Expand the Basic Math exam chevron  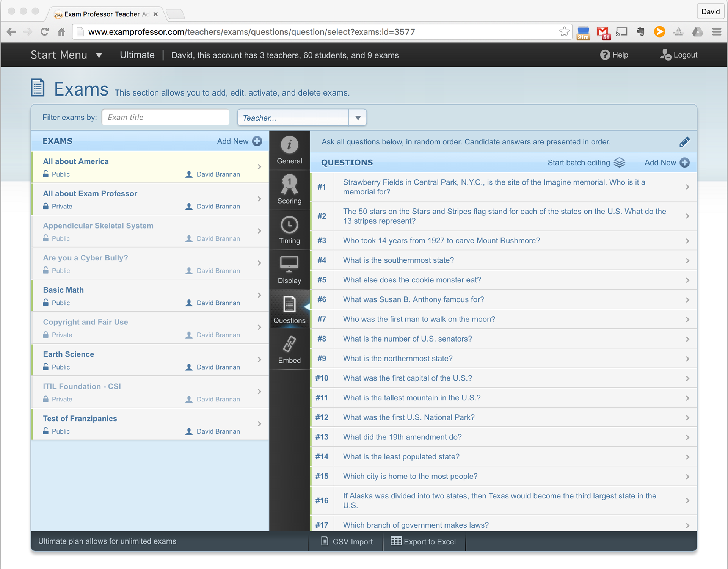[259, 295]
